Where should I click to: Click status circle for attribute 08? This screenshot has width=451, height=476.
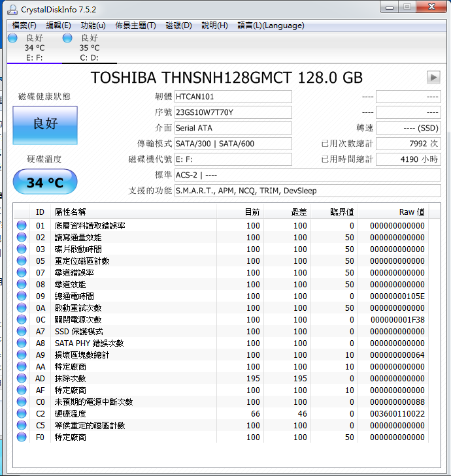(22, 284)
